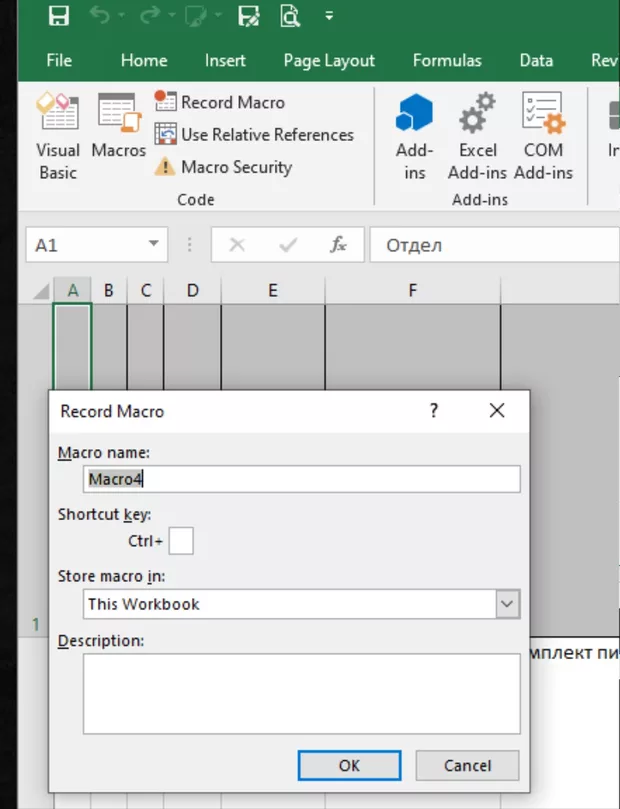
Task: Click Record Macro in the Code group
Action: pos(220,102)
